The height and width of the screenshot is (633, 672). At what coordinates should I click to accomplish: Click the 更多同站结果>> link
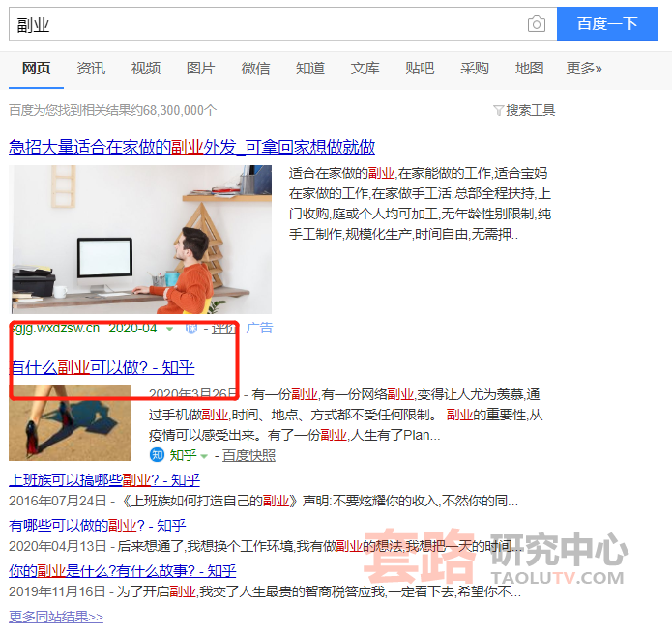(56, 617)
